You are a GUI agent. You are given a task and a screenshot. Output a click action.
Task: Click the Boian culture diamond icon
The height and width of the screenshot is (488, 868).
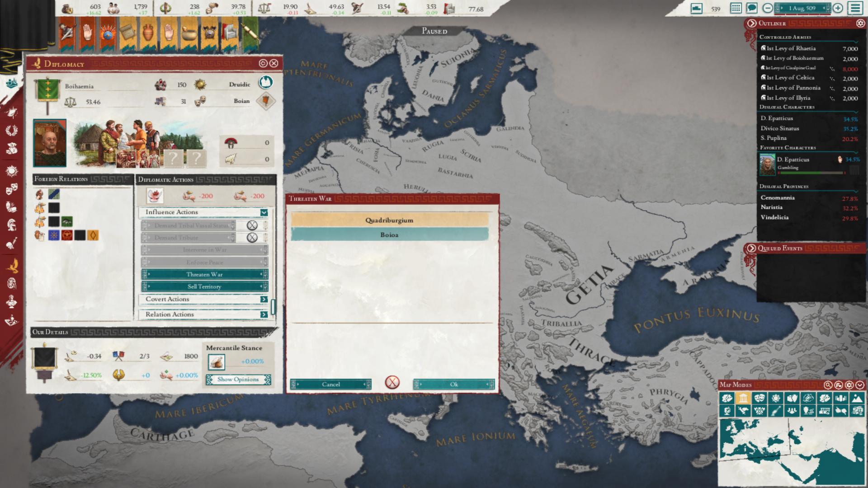point(266,101)
